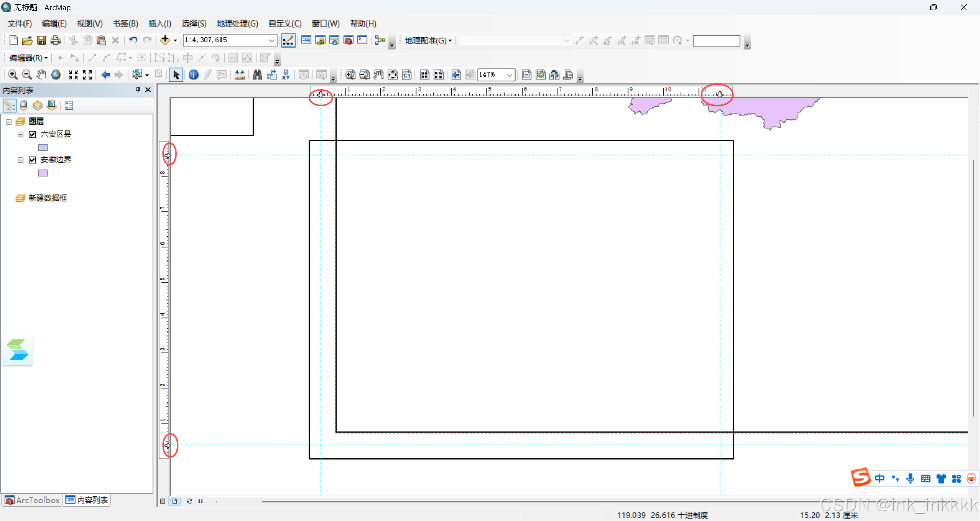The width and height of the screenshot is (980, 521).
Task: Refresh the layout view
Action: pos(189,501)
